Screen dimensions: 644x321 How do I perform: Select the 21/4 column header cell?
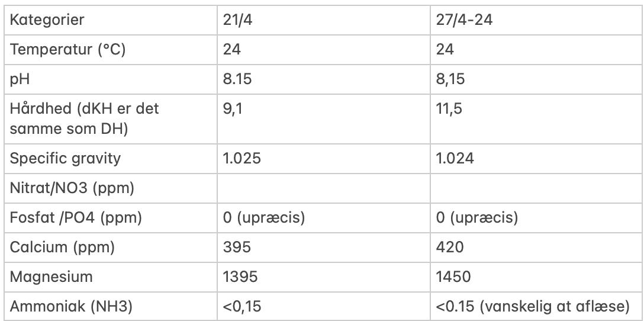(236, 20)
